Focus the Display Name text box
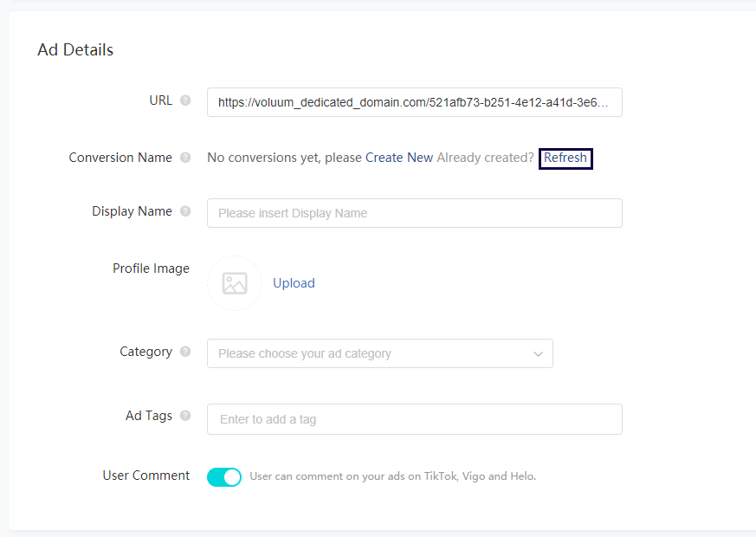Screen dimensions: 756x537 point(414,213)
